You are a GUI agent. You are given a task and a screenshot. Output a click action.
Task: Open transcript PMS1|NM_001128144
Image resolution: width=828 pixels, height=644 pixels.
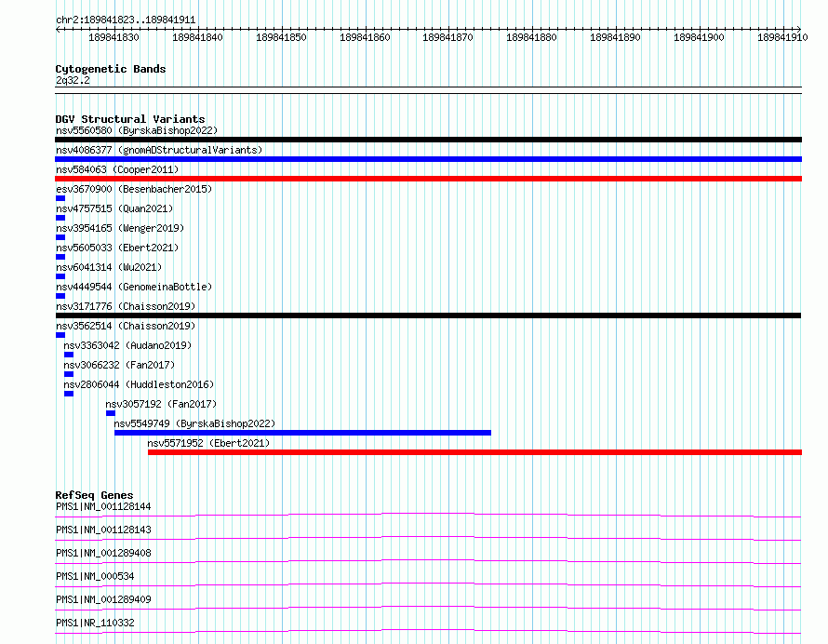[103, 506]
